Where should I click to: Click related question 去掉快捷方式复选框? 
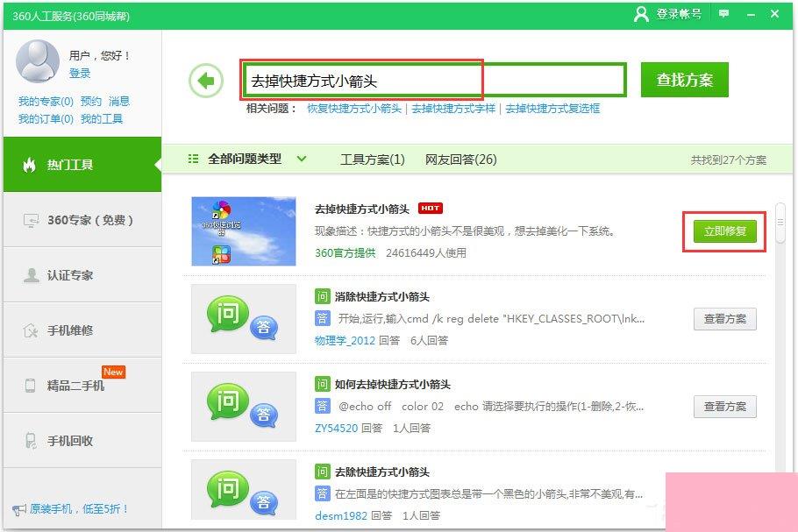(552, 109)
